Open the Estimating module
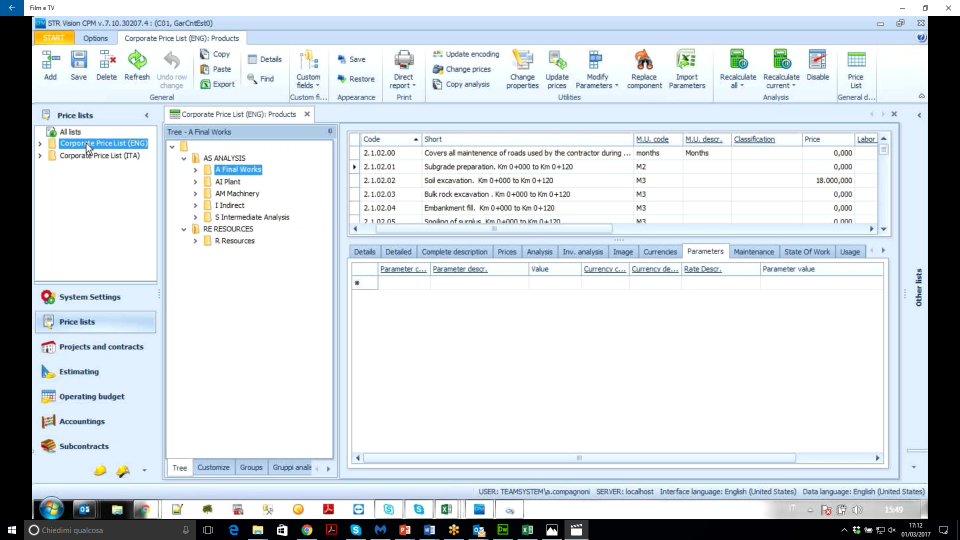 pos(96,372)
